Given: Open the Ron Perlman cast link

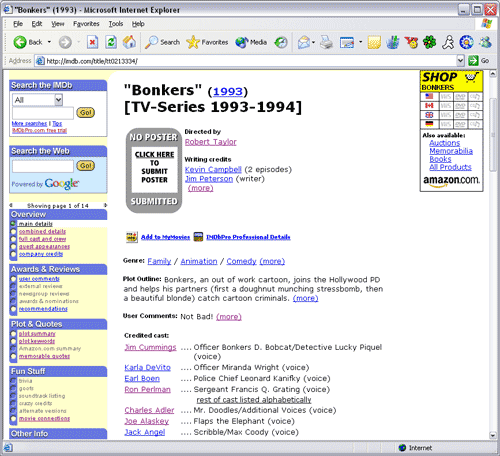Looking at the screenshot, I should tap(147, 390).
